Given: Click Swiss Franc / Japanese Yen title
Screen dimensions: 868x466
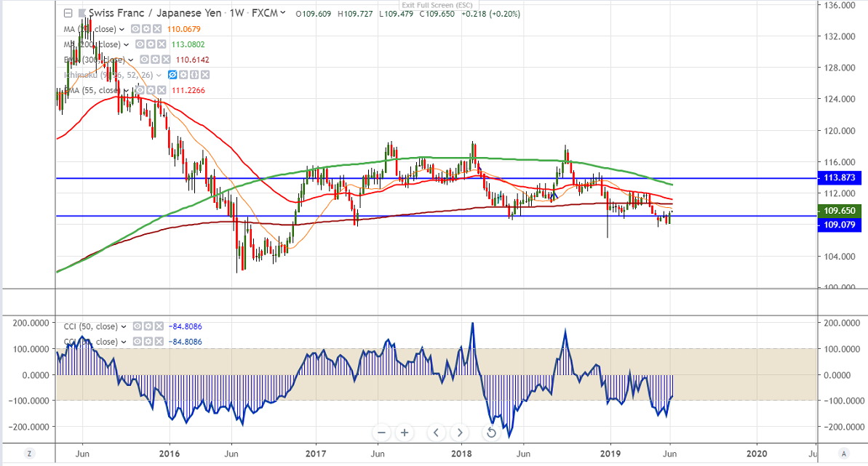Looking at the screenshot, I should (x=155, y=13).
